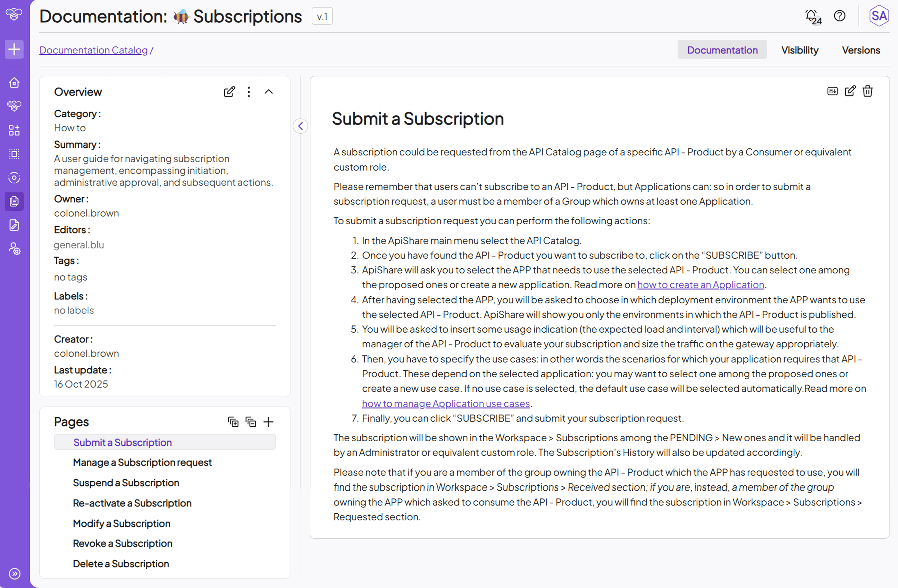The image size is (898, 588).
Task: Follow the how to create an Application link
Action: (700, 285)
